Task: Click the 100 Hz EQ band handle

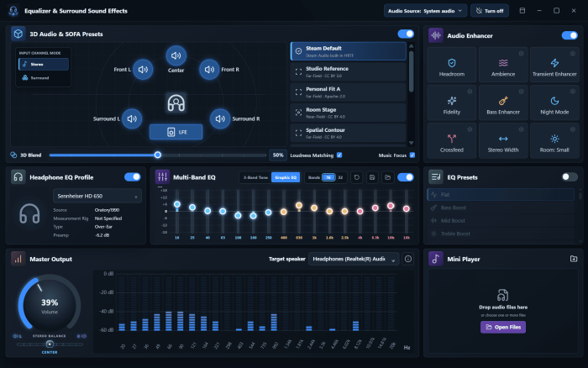Action: point(238,216)
